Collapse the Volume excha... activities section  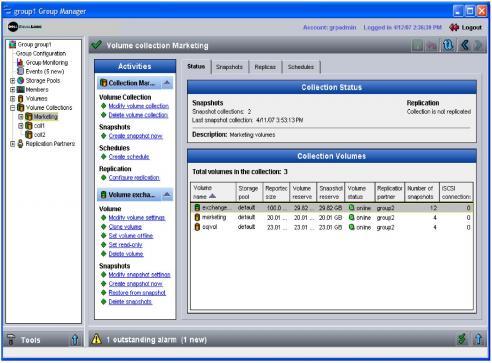[x=167, y=194]
